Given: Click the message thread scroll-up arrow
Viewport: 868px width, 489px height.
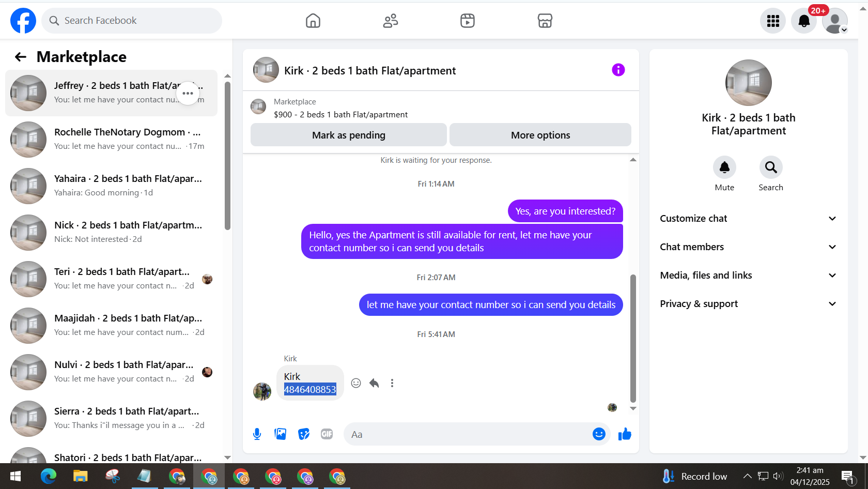Looking at the screenshot, I should [633, 160].
